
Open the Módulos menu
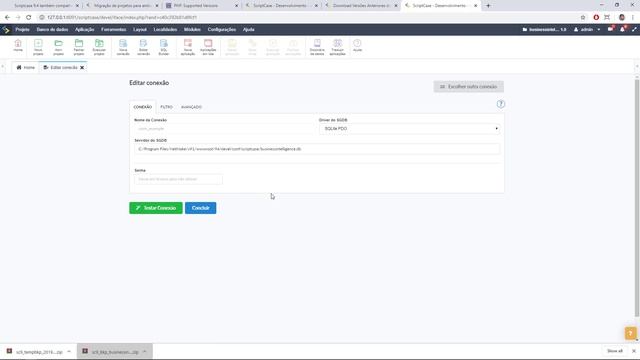pyautogui.click(x=192, y=29)
